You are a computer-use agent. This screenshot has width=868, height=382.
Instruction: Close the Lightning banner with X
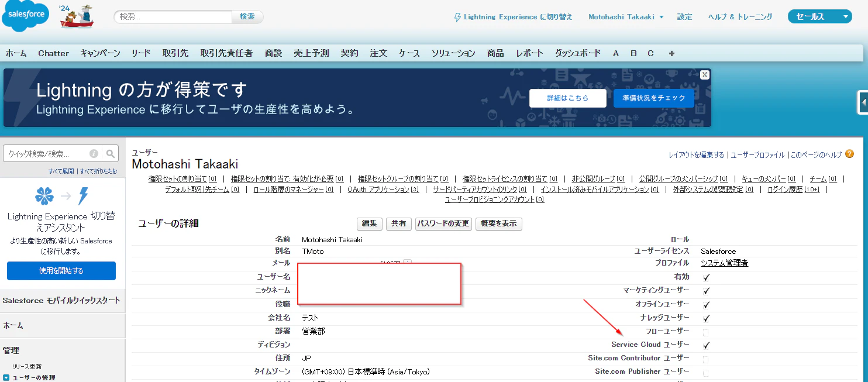705,74
